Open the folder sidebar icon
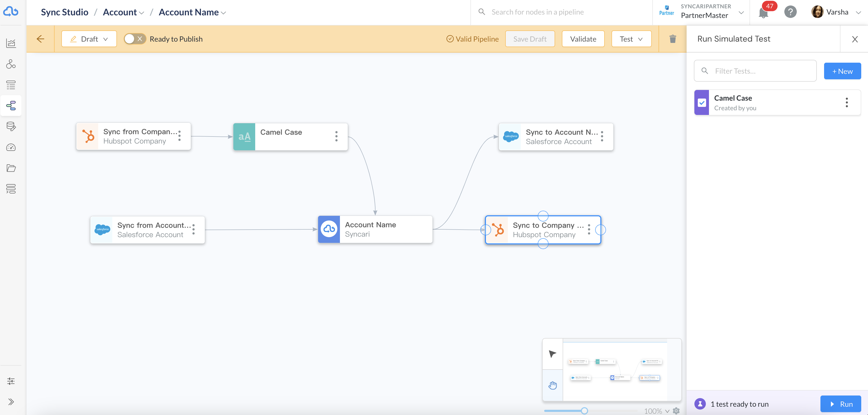 [x=11, y=168]
